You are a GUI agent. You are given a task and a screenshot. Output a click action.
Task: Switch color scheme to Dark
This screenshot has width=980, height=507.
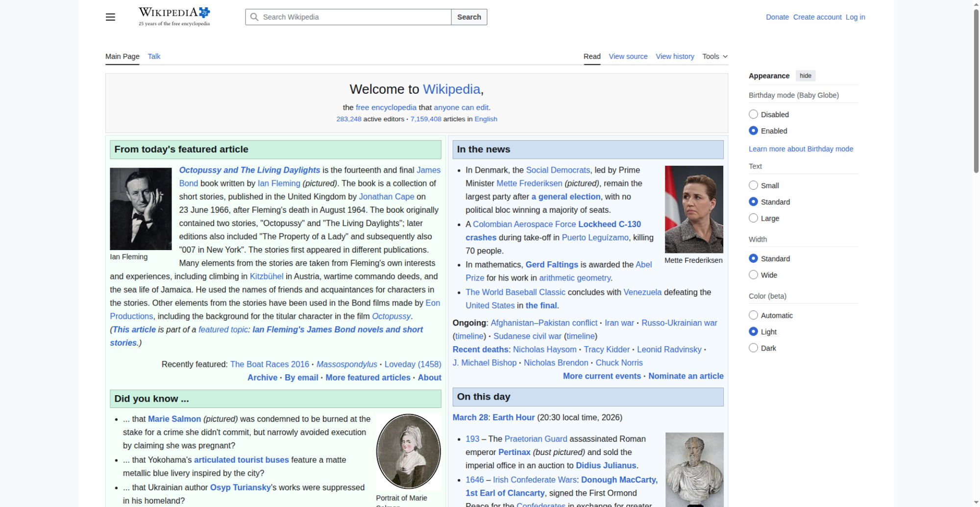pos(754,348)
